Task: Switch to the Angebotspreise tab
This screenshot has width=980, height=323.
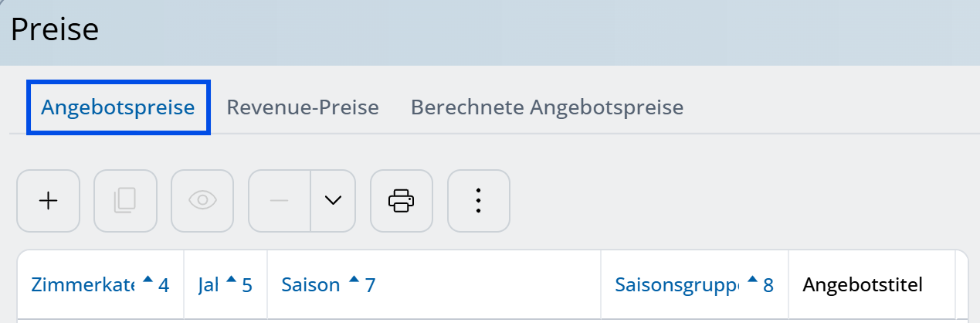Action: (118, 107)
